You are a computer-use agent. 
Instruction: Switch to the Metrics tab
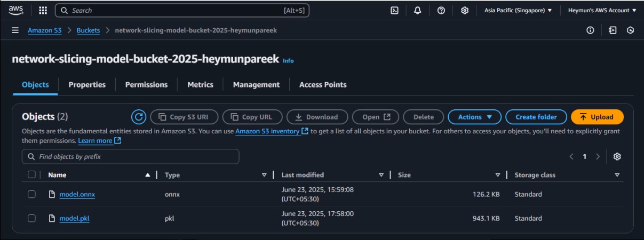tap(200, 84)
